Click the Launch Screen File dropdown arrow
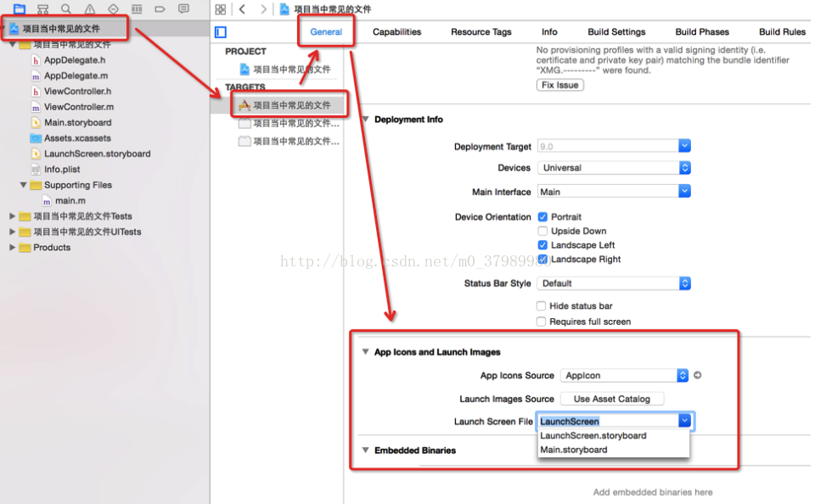 click(684, 420)
